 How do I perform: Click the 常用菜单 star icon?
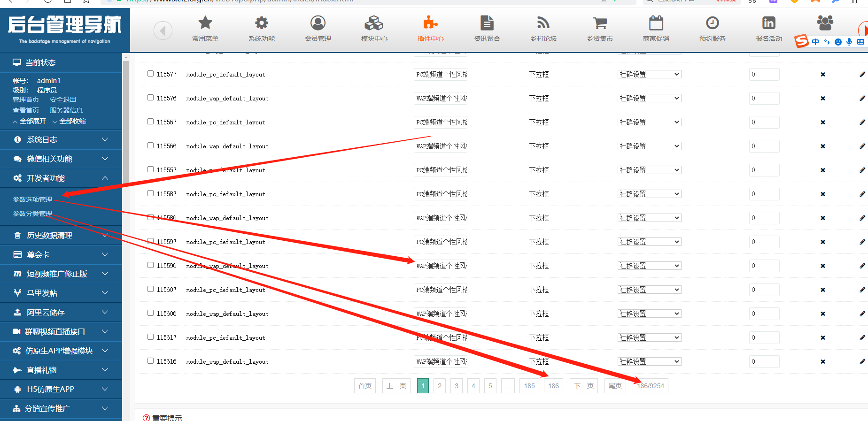(205, 23)
